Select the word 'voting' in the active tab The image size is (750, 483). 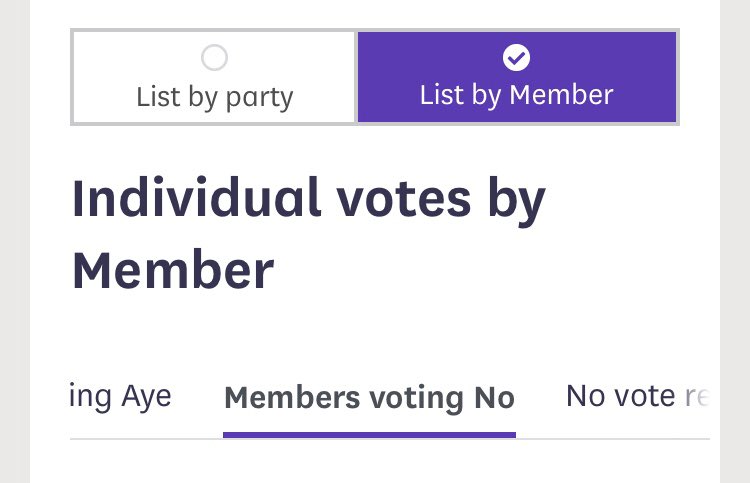417,398
